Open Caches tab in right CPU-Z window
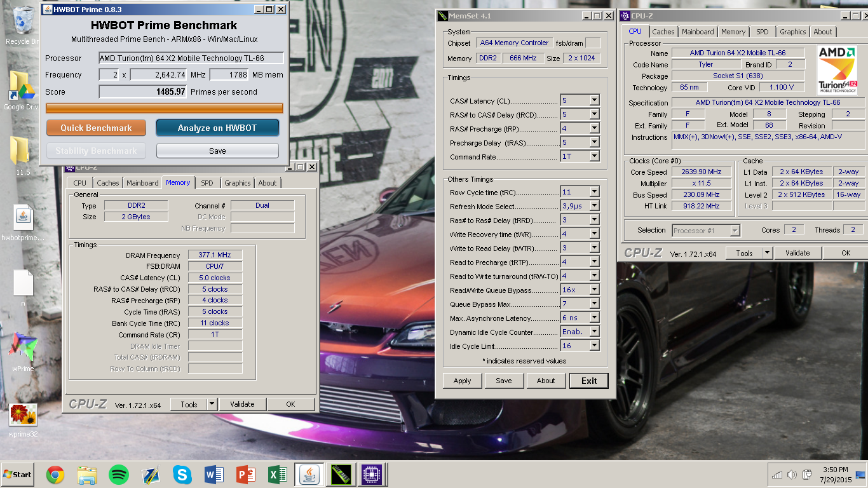The width and height of the screenshot is (868, 488). tap(663, 32)
